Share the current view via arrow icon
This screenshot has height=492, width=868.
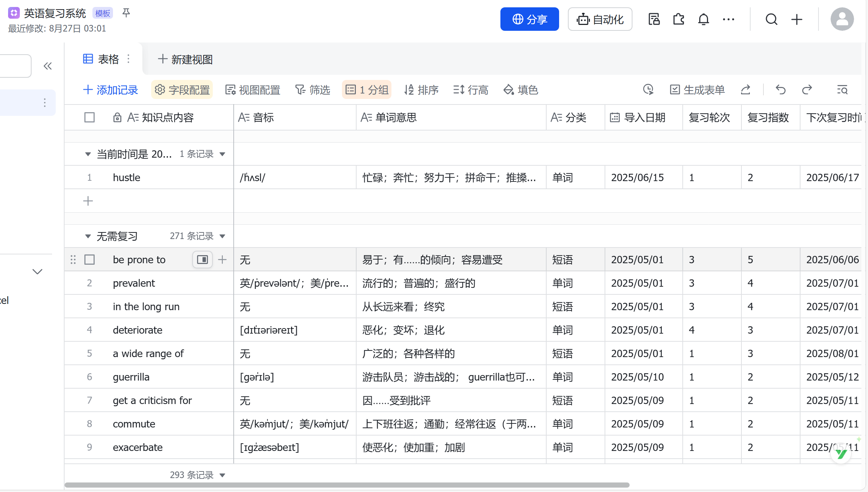[745, 89]
